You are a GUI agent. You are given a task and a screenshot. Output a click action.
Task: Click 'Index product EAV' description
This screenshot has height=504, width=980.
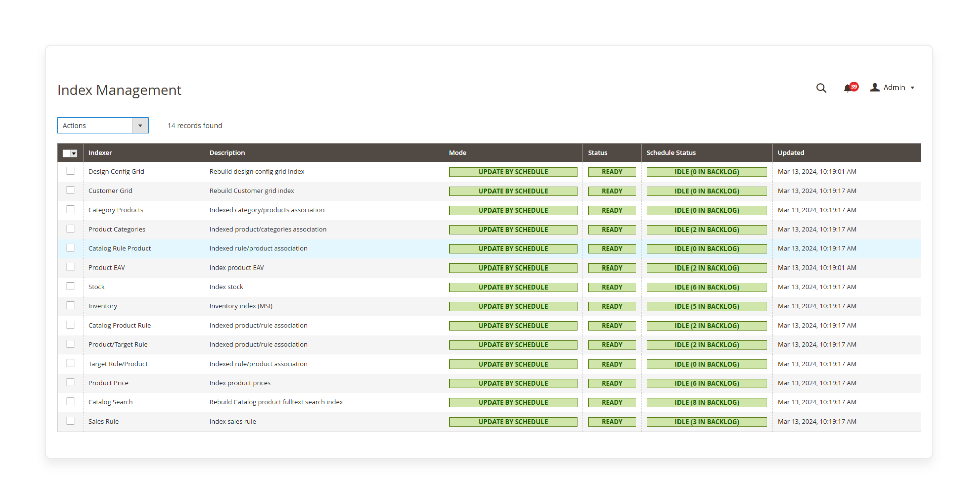pyautogui.click(x=236, y=268)
